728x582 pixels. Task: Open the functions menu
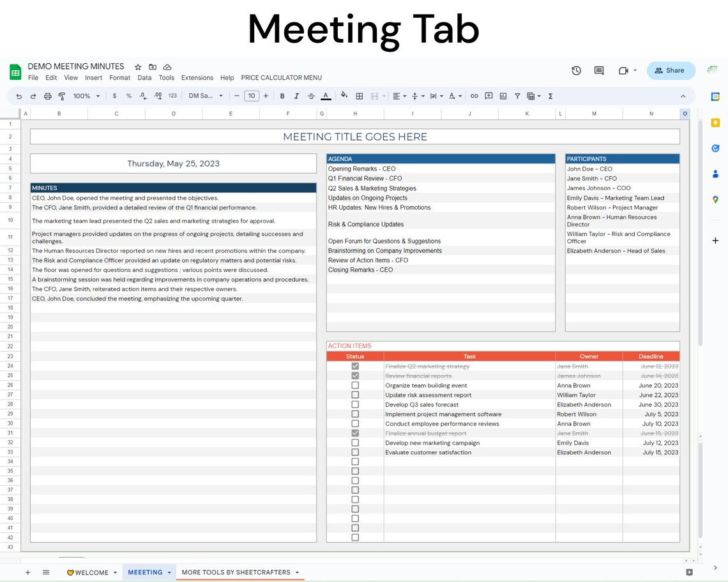pos(550,96)
